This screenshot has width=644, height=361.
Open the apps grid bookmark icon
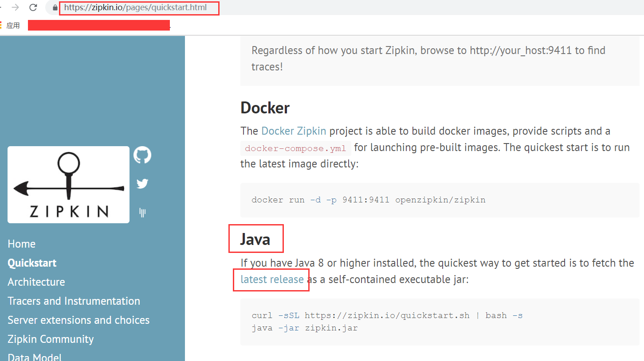(x=1, y=25)
